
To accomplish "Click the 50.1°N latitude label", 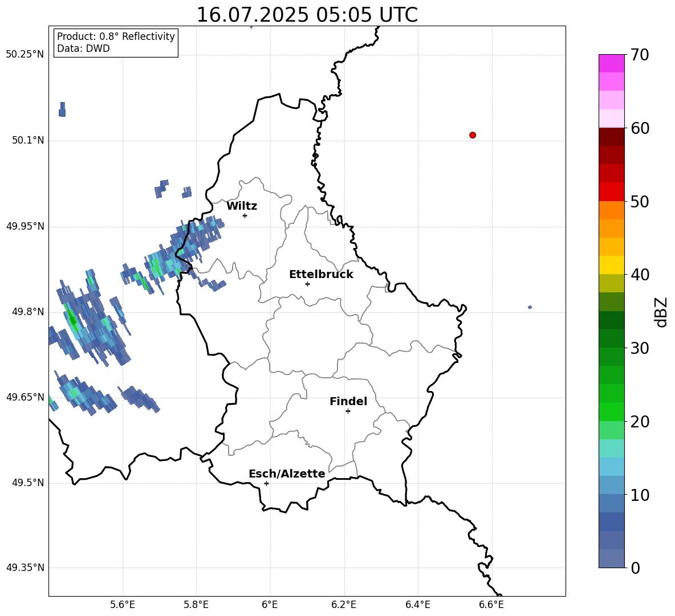I will tap(28, 140).
